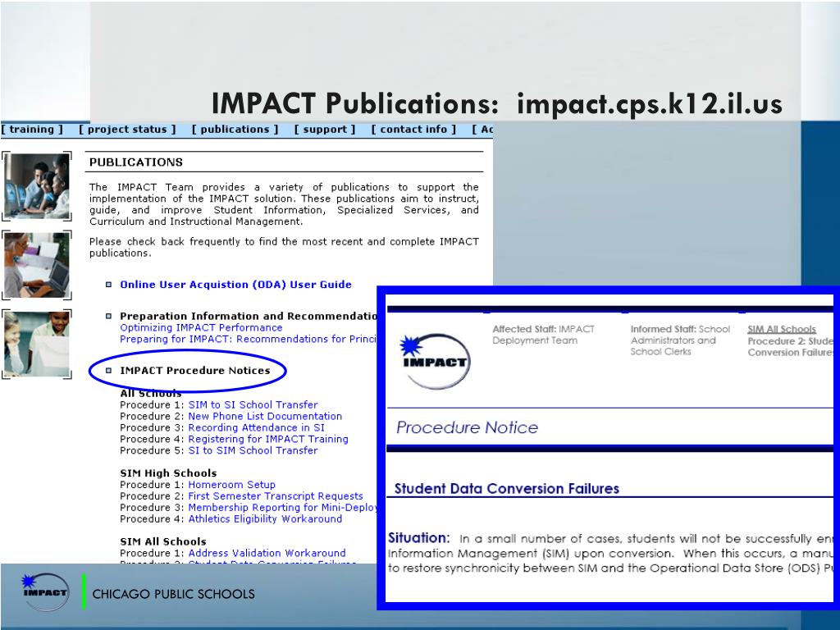
Task: Click Preparation Information and Recommendations heading
Action: pyautogui.click(x=248, y=316)
